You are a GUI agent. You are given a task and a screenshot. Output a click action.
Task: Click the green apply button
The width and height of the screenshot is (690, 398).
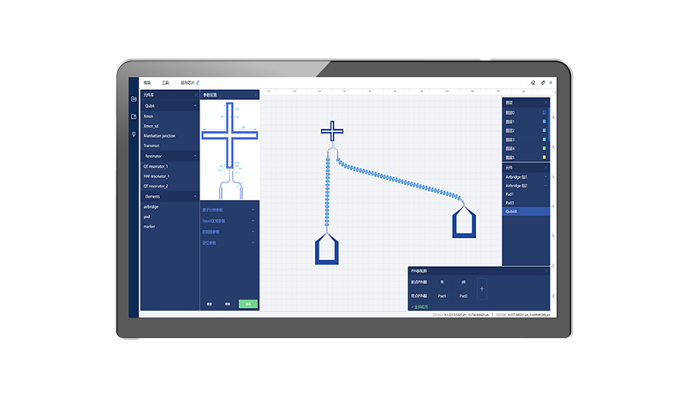[248, 304]
